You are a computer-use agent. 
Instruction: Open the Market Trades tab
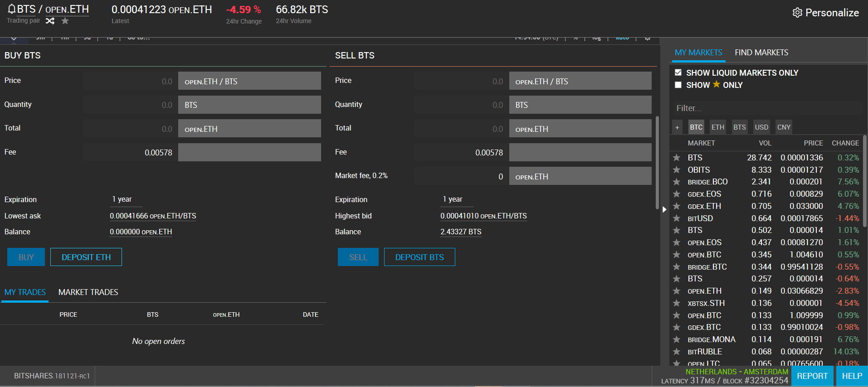(88, 292)
